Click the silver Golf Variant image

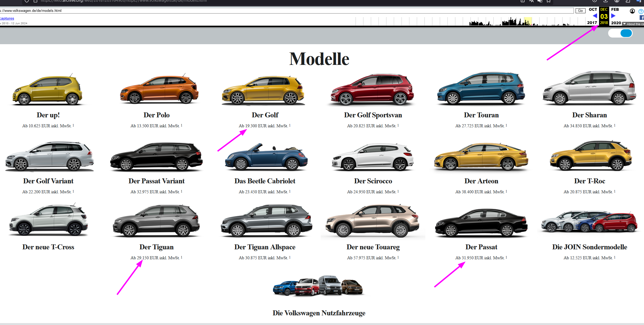pyautogui.click(x=50, y=156)
